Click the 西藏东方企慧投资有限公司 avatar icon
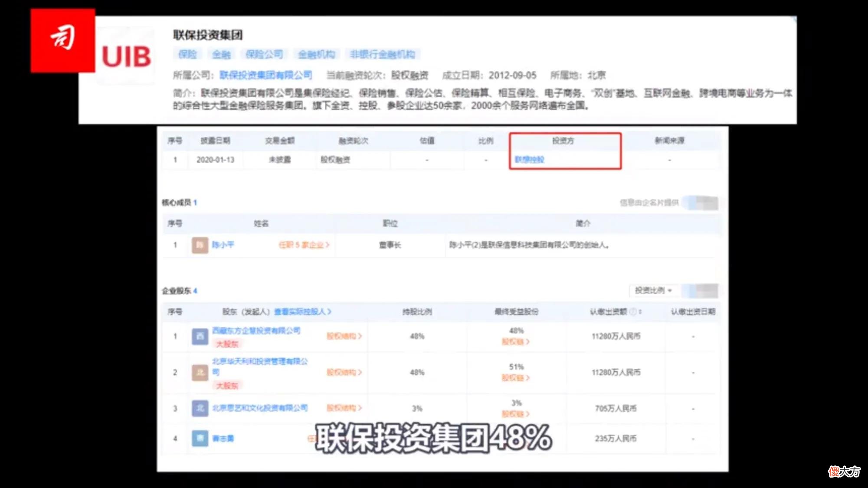The image size is (868, 488). tap(200, 336)
